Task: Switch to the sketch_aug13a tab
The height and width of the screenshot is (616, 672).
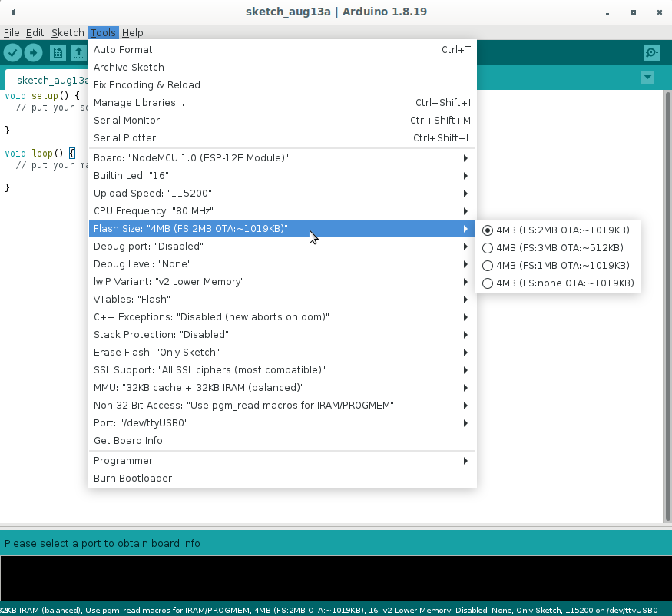Action: (47, 80)
